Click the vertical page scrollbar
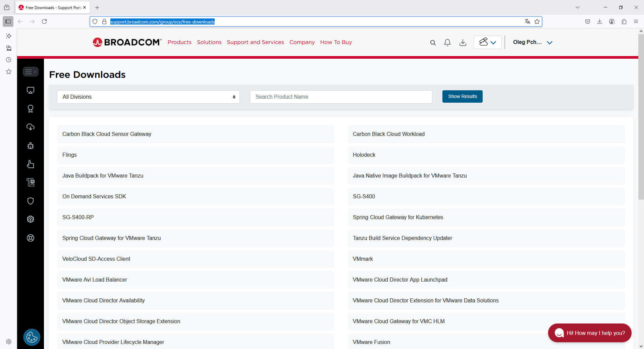 (x=641, y=116)
